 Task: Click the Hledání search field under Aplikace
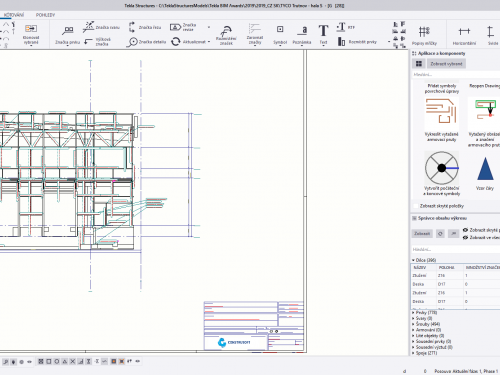coord(455,74)
